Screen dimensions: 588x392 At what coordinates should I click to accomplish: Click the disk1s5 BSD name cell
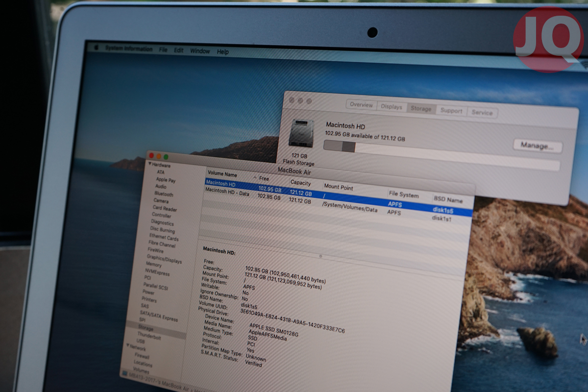pos(443,210)
